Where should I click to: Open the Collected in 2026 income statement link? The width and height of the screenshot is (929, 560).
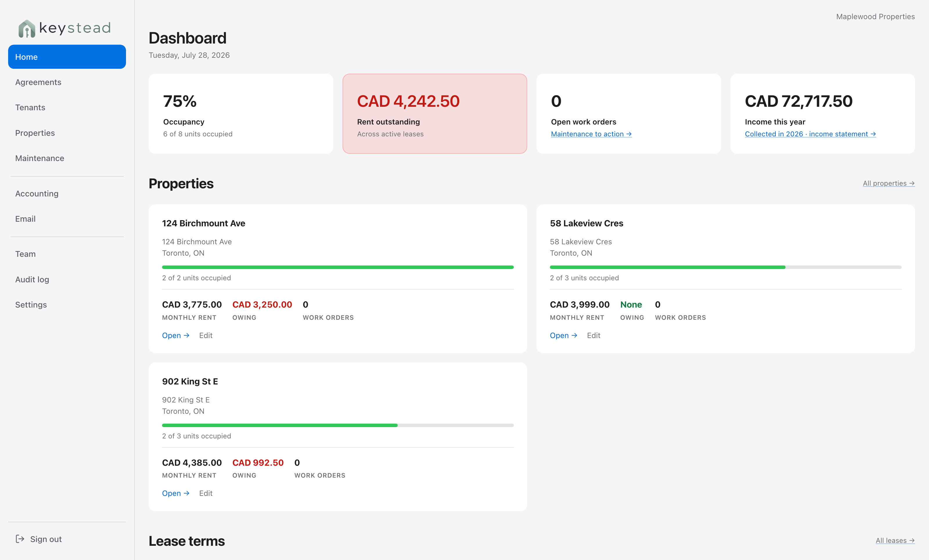810,134
